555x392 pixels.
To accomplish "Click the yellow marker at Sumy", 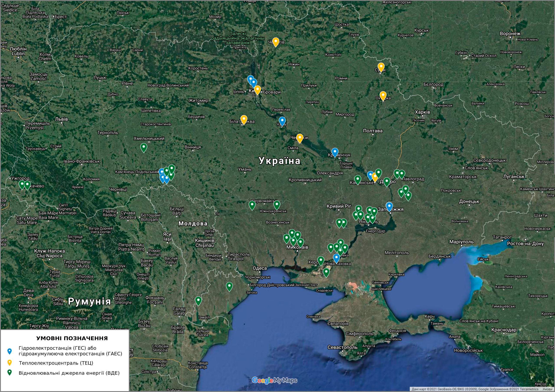I will point(381,67).
